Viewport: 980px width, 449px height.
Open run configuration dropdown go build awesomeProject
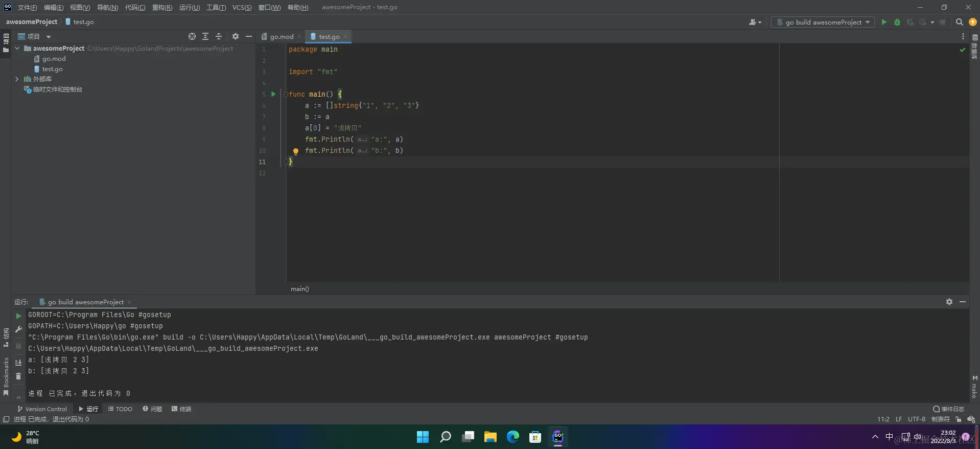coord(823,22)
